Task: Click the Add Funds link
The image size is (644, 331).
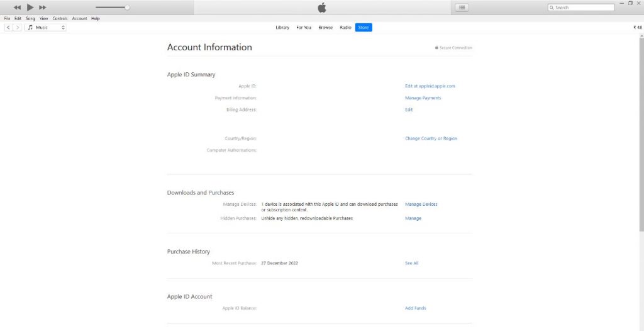Action: pyautogui.click(x=415, y=308)
